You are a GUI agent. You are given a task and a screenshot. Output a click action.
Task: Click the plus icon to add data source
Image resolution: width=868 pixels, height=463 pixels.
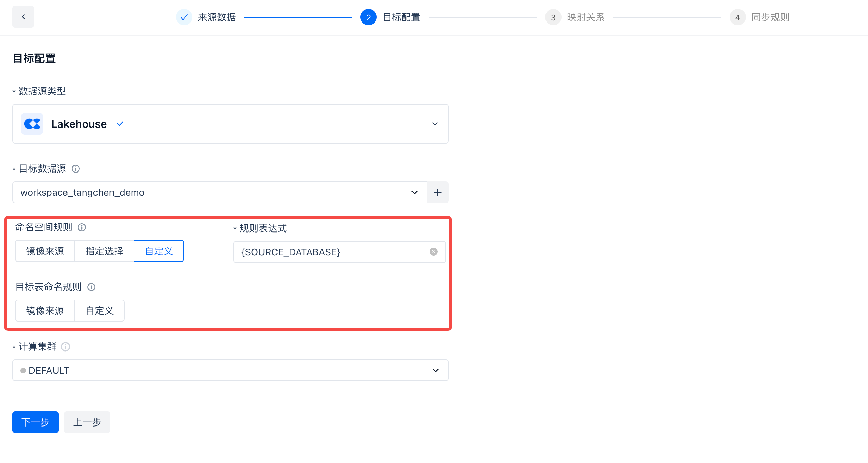click(x=438, y=192)
